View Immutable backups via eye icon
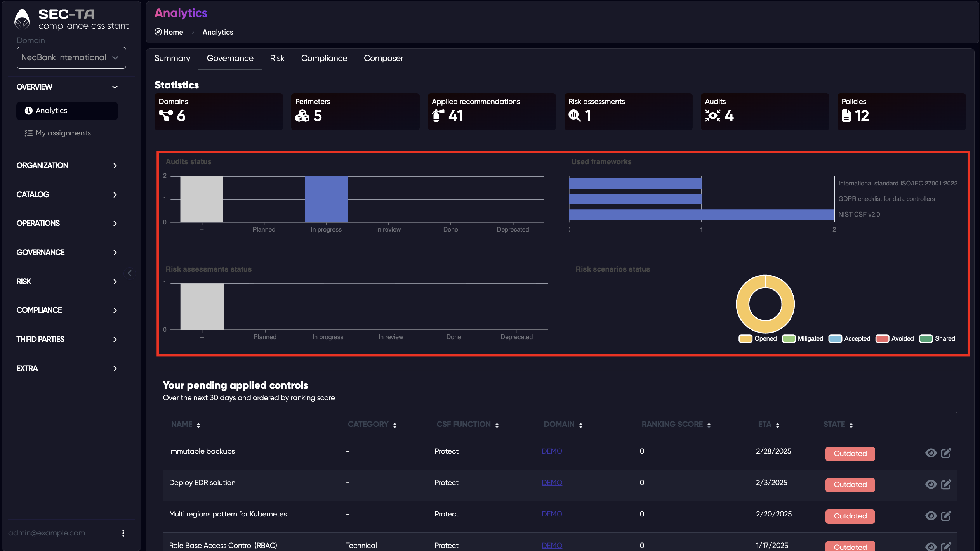This screenshot has height=551, width=980. 931,453
